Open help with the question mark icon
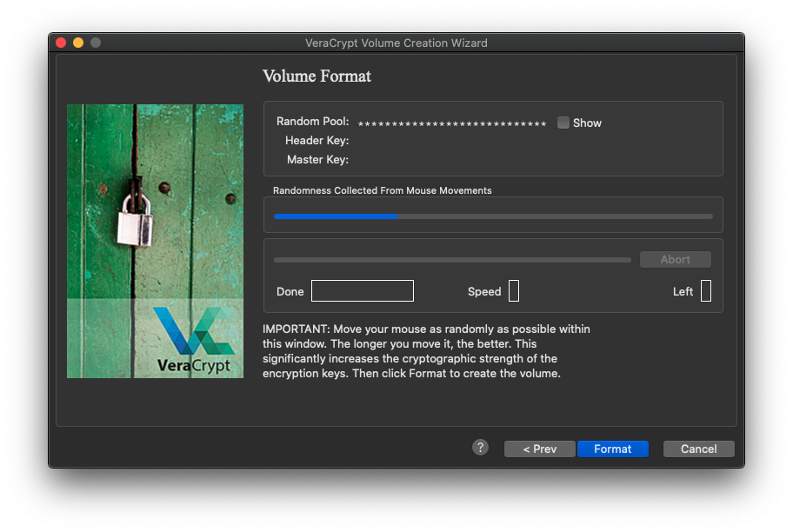 coord(480,447)
